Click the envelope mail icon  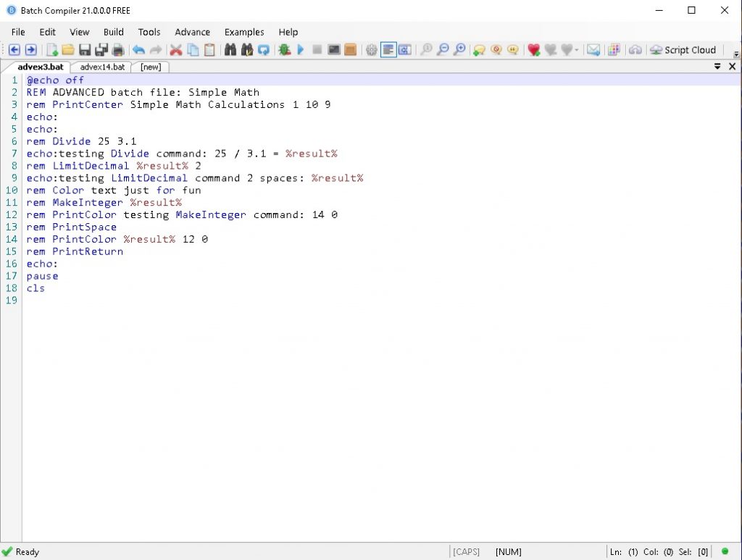(x=593, y=50)
